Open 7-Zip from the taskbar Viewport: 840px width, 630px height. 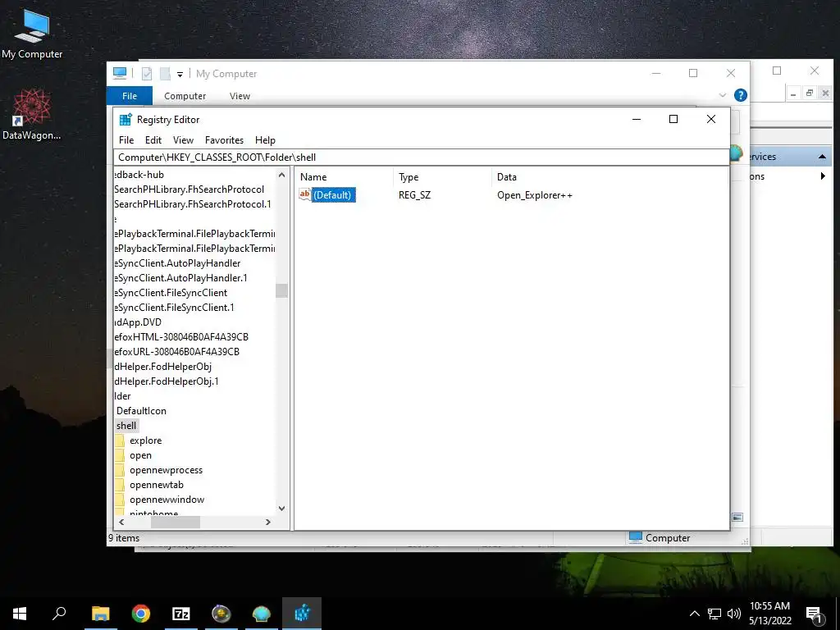181,614
